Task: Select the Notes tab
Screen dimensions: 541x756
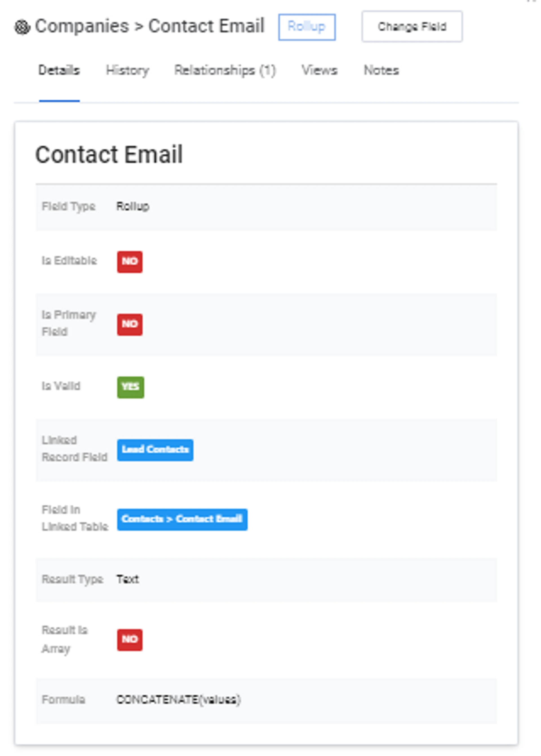Action: pyautogui.click(x=381, y=70)
